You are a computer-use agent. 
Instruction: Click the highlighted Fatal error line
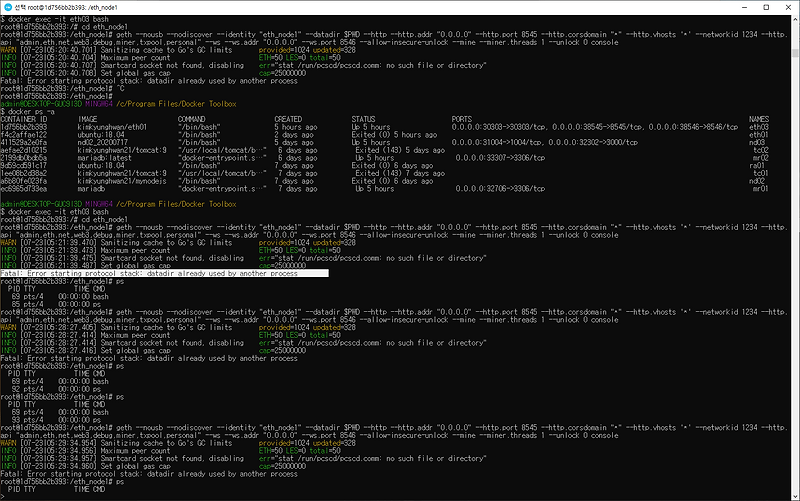164,273
